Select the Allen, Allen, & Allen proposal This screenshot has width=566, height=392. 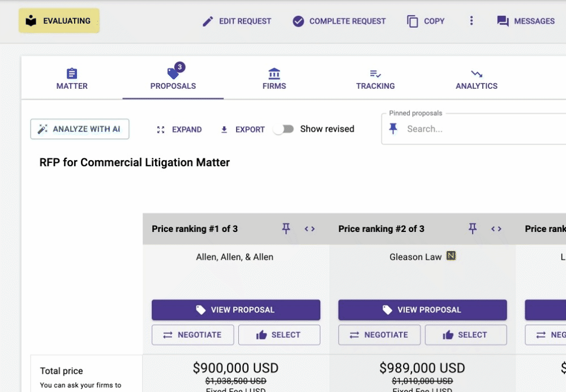pyautogui.click(x=279, y=335)
